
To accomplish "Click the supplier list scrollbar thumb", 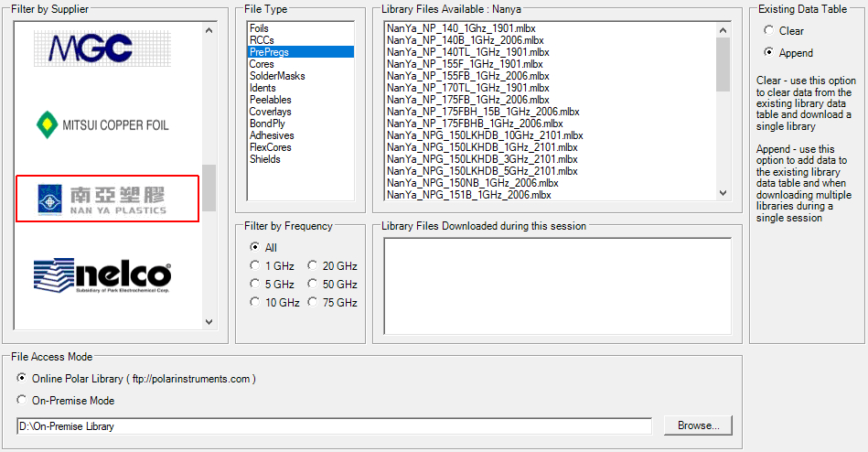I will [209, 188].
